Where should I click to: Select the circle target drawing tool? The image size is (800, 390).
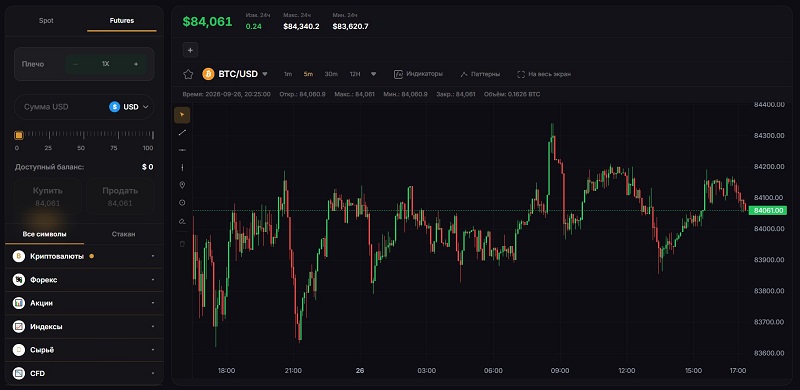tap(182, 203)
